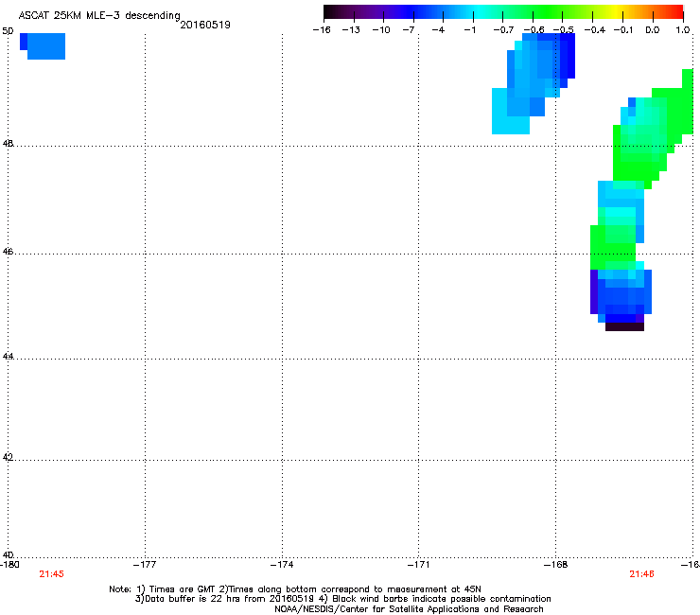Image resolution: width=700 pixels, height=615 pixels.
Task: Click the latitude label '42' on the left axis
Action: pyautogui.click(x=8, y=457)
